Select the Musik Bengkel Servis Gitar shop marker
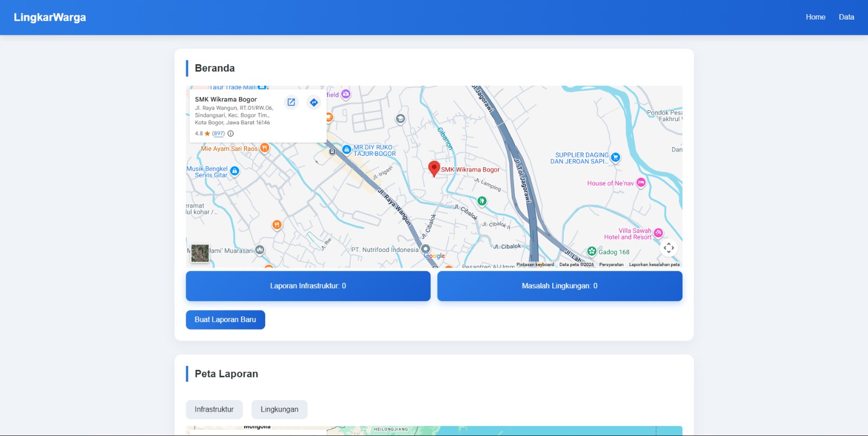The height and width of the screenshot is (436, 868). pyautogui.click(x=234, y=171)
